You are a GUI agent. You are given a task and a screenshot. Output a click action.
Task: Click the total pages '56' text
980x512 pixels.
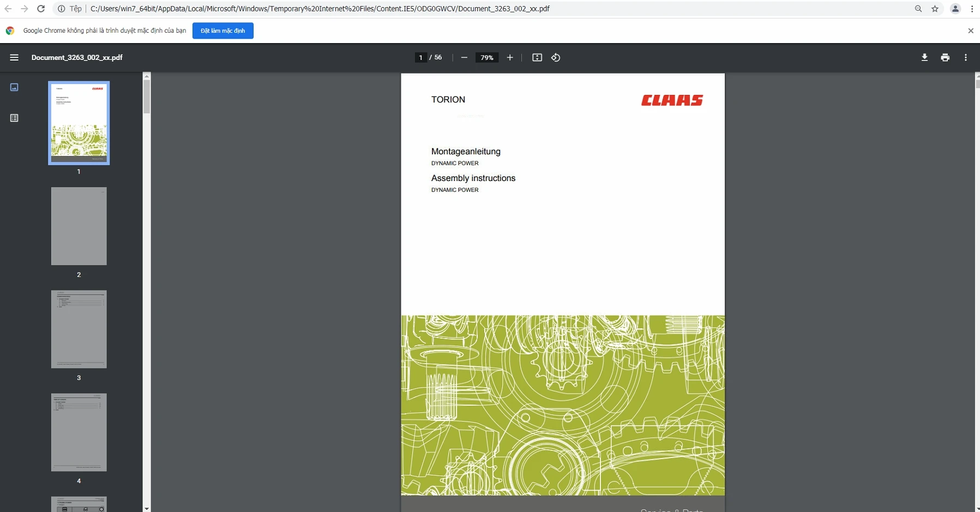tap(438, 57)
